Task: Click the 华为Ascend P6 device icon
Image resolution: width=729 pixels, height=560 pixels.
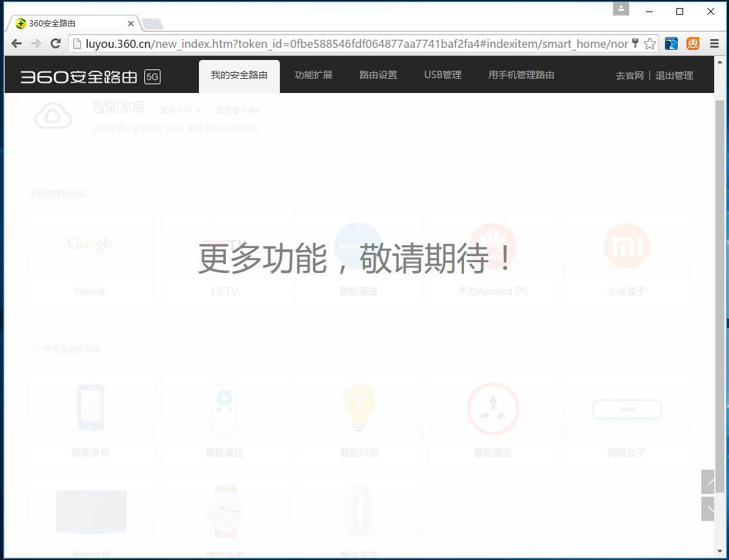Action: coord(493,246)
